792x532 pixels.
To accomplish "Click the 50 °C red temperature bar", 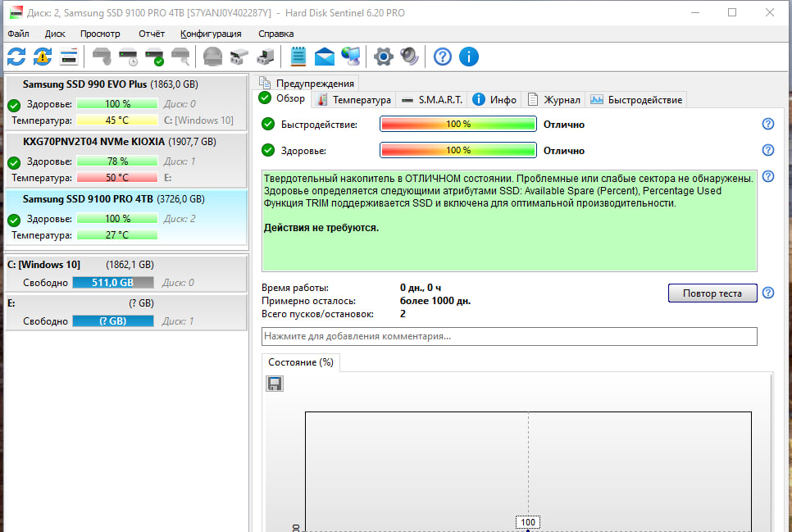I will pyautogui.click(x=117, y=178).
